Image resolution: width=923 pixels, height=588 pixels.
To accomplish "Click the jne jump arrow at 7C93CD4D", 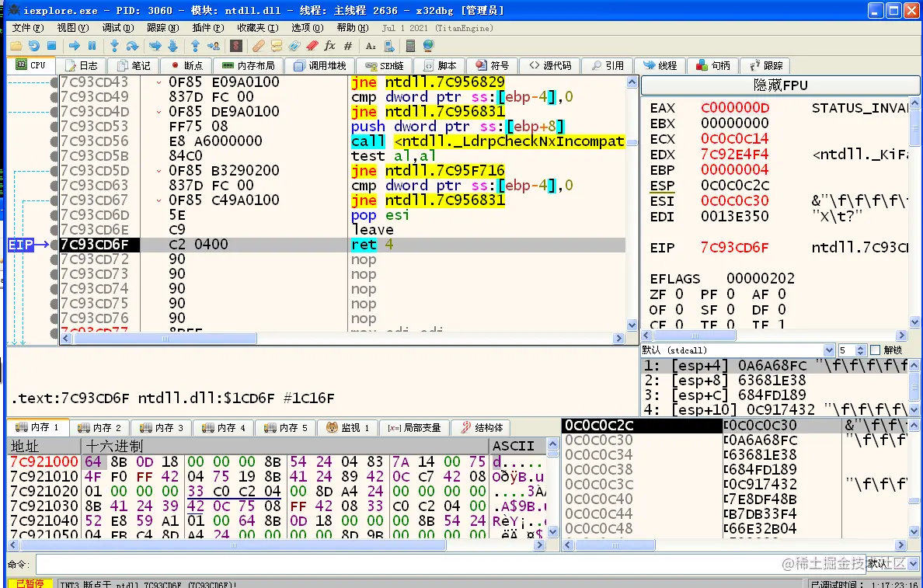I will tap(158, 112).
